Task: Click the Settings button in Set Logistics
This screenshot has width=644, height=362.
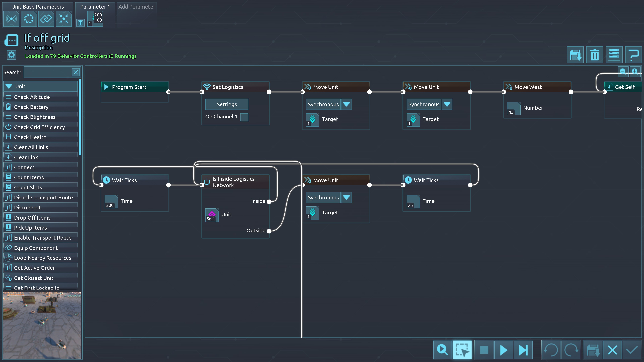Action: coord(227,104)
